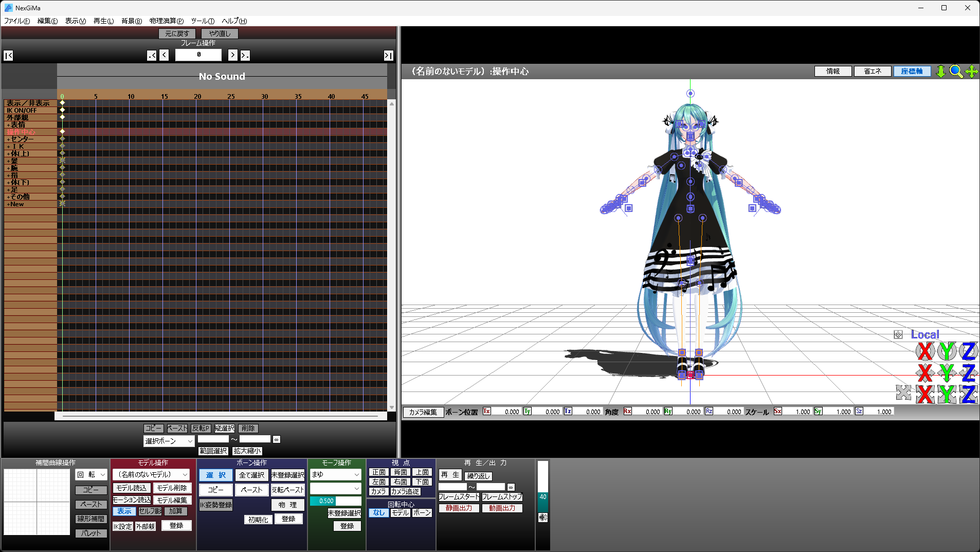Click the blue Z rotation gizmo
The height and width of the screenshot is (552, 980).
click(968, 352)
